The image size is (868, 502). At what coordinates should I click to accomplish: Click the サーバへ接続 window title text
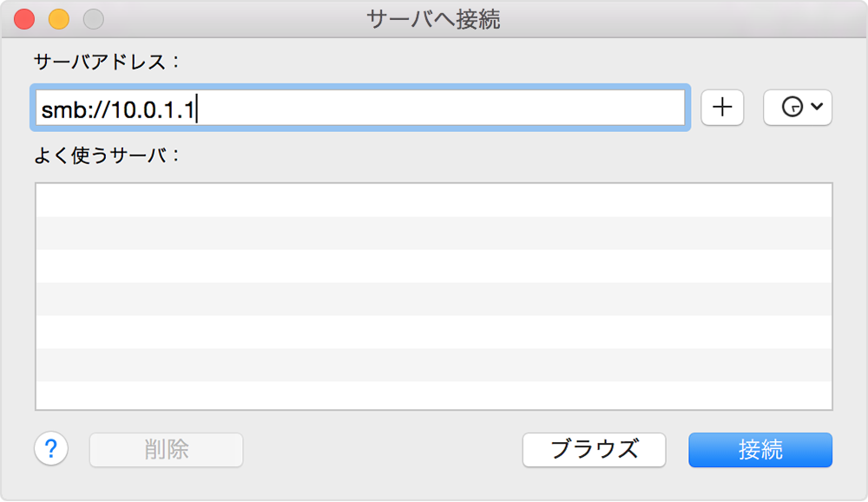(433, 19)
